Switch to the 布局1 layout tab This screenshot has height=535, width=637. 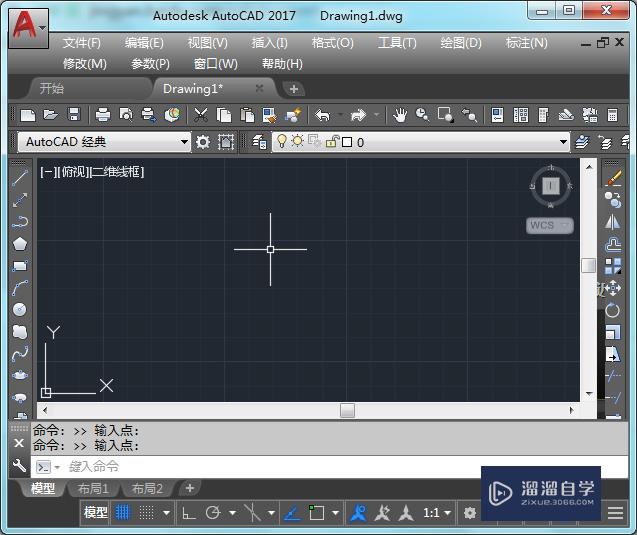[93, 489]
